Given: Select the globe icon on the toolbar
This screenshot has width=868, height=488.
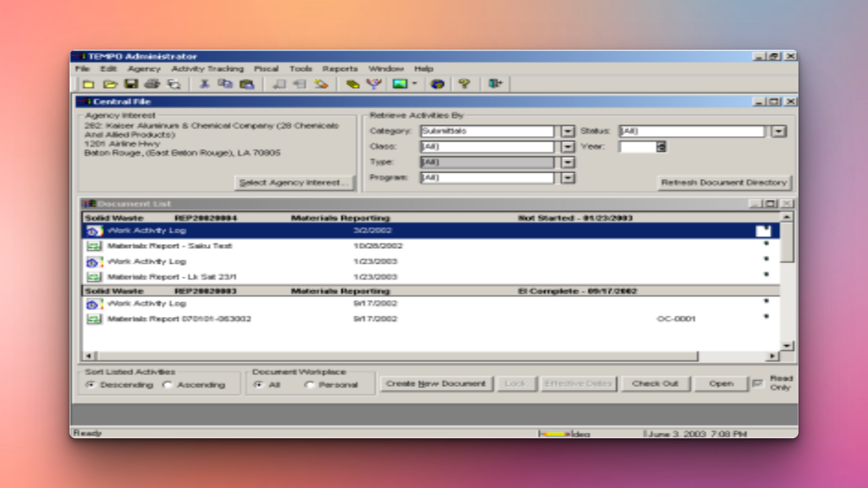Looking at the screenshot, I should click(x=437, y=84).
